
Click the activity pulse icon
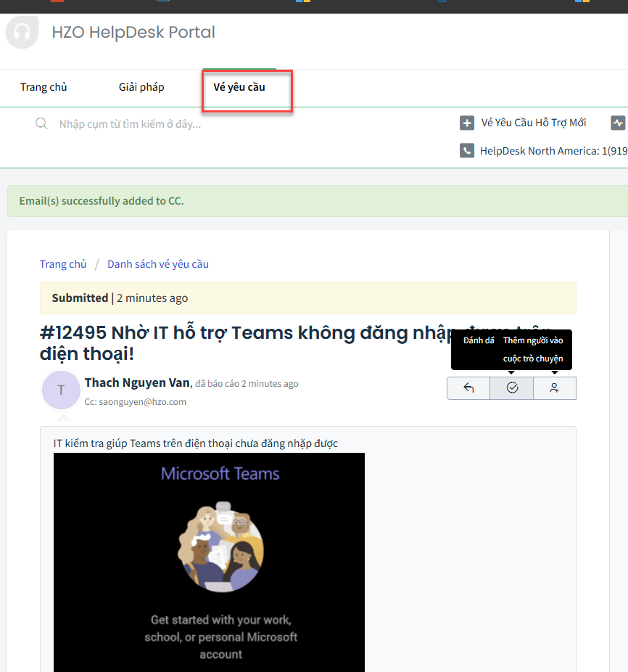(x=618, y=123)
